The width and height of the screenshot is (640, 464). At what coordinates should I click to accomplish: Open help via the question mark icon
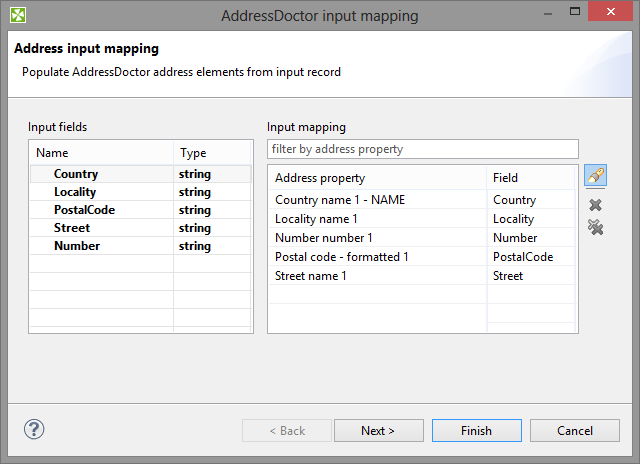[x=34, y=429]
